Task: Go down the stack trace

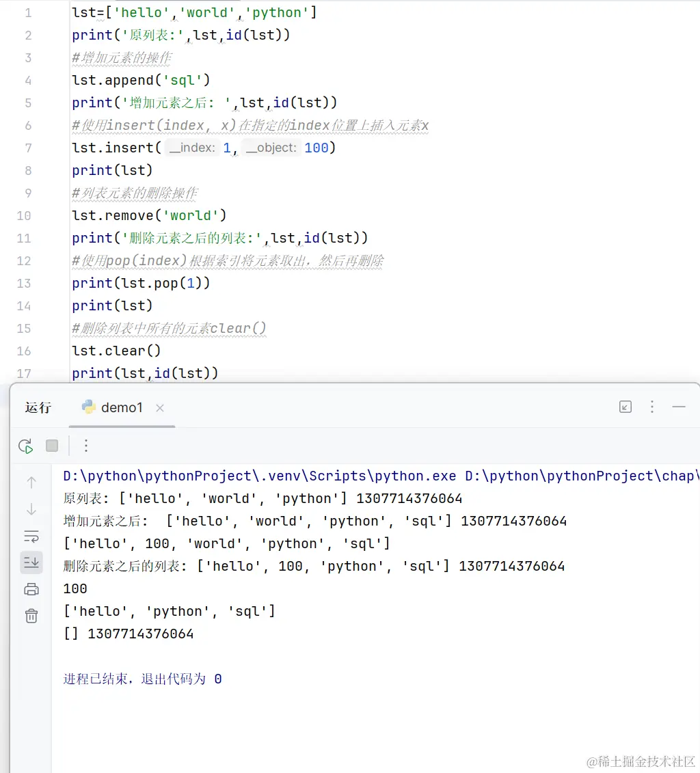Action: click(31, 509)
